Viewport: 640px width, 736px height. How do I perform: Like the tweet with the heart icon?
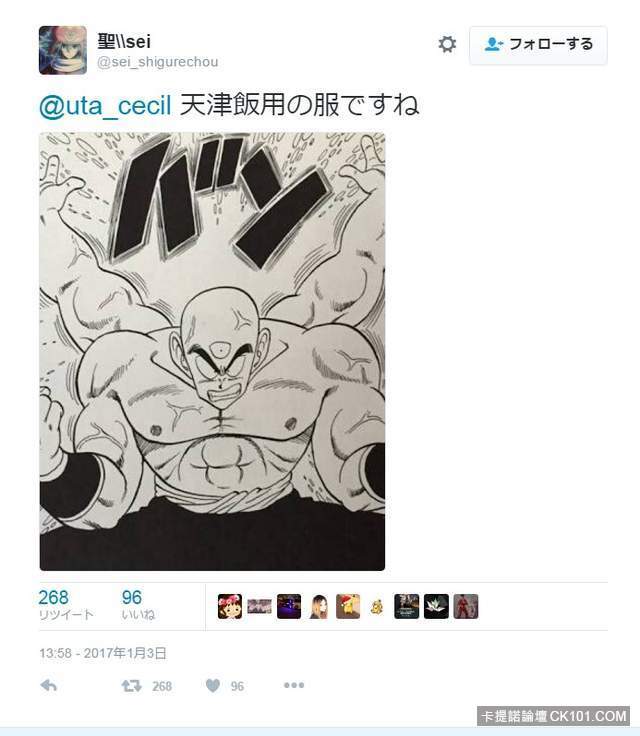pos(213,686)
